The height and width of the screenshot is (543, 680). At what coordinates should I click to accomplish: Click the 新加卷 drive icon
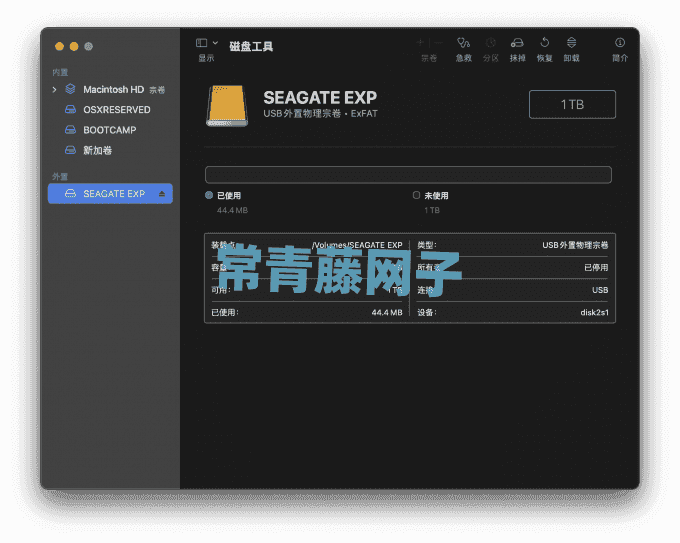coord(70,150)
